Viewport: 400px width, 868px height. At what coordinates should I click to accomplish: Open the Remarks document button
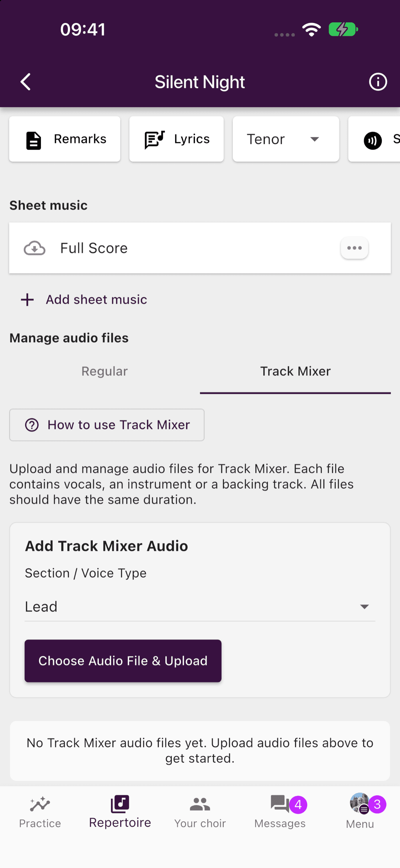65,139
